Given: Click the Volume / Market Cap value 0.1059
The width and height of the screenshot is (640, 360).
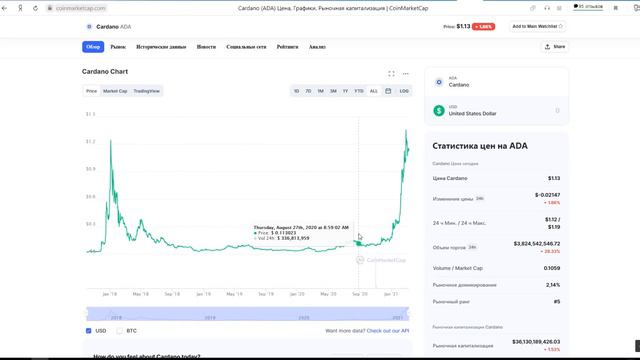Looking at the screenshot, I should click(552, 268).
